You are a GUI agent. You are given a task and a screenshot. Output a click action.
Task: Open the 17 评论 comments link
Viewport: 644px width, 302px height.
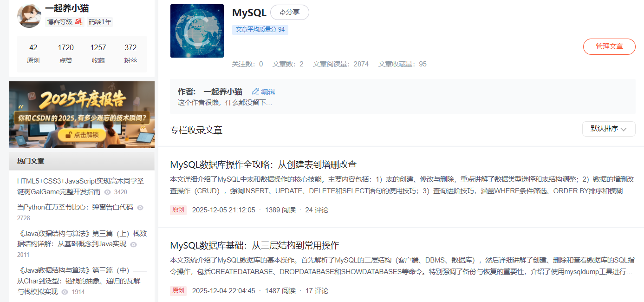click(317, 291)
